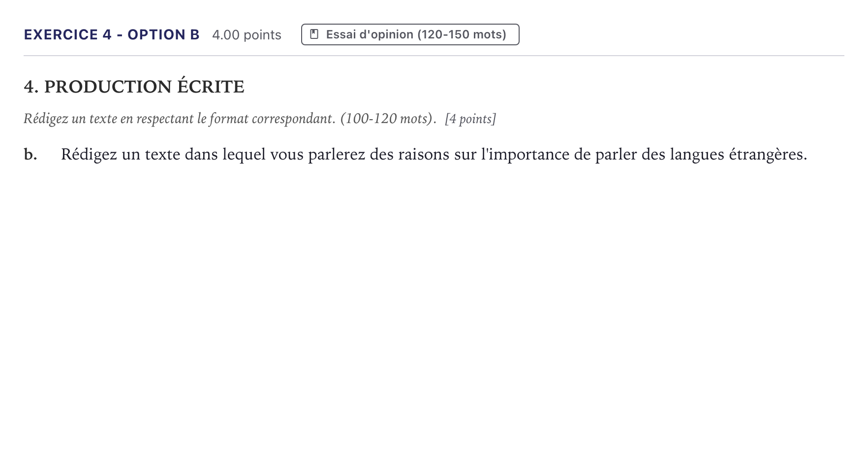Screen dimensions: 868x458
Task: Select the Essai d'opinion (120-150 mots) badge
Action: tap(410, 34)
